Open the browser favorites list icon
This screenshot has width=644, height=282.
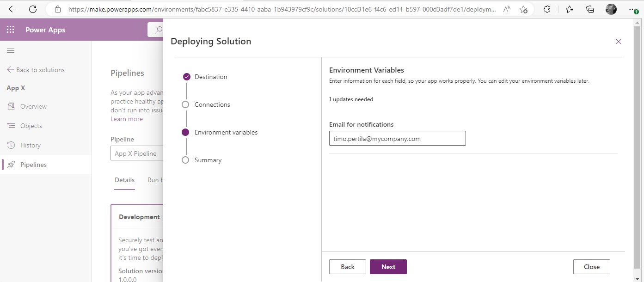tap(570, 9)
